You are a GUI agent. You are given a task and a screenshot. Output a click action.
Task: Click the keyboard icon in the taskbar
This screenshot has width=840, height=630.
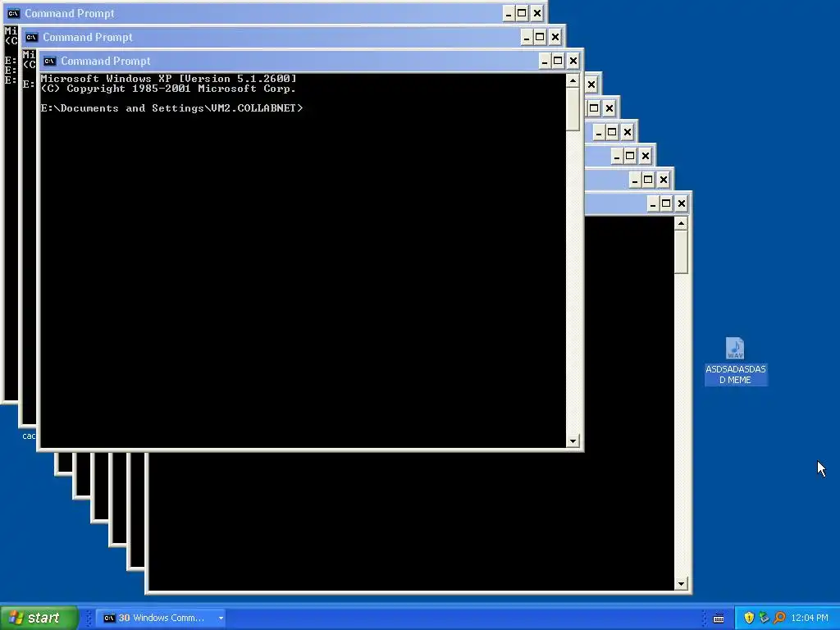[x=719, y=619]
